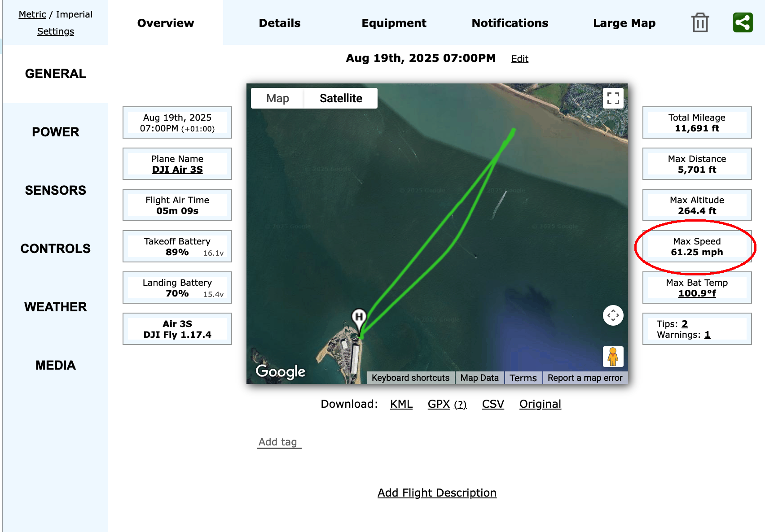The image size is (765, 532).
Task: Click the trash can delete icon
Action: pos(700,23)
